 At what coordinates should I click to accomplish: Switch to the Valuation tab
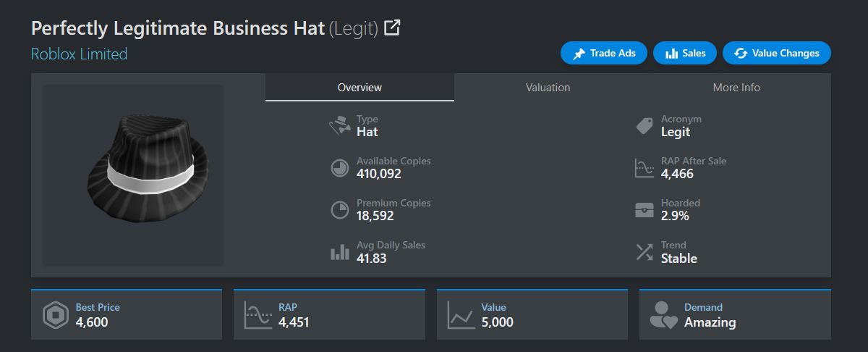click(x=548, y=87)
